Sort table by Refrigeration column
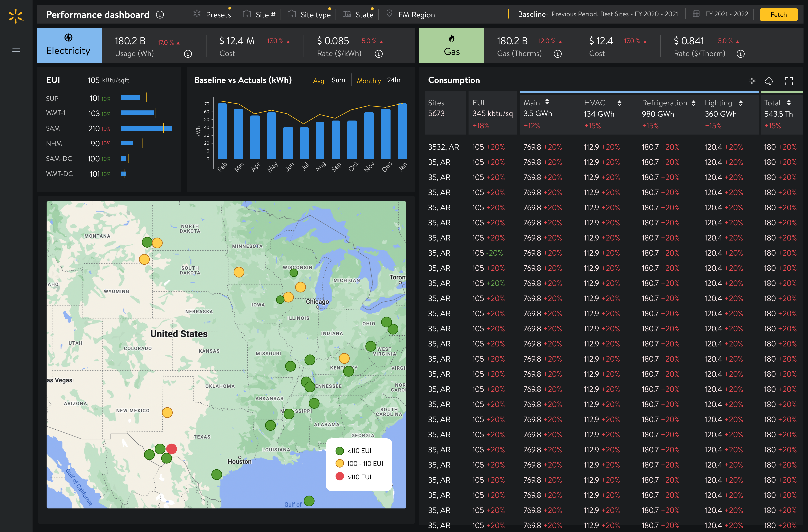 tap(693, 103)
